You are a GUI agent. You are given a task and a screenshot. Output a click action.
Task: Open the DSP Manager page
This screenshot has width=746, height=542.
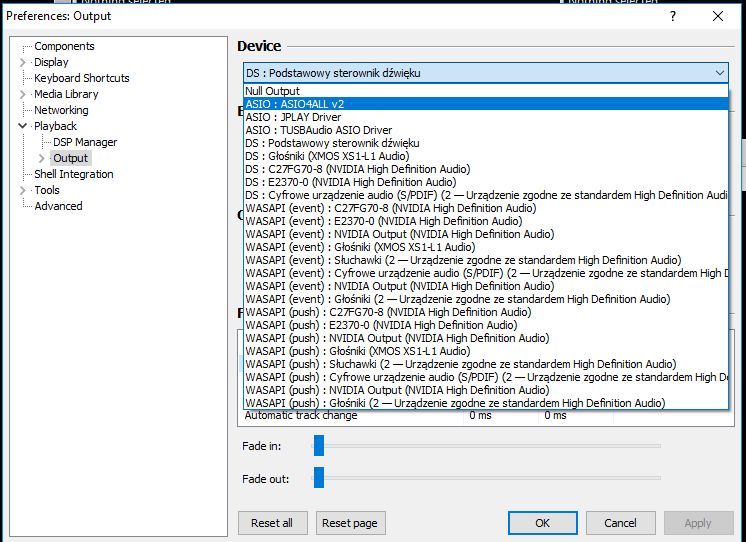tap(85, 142)
